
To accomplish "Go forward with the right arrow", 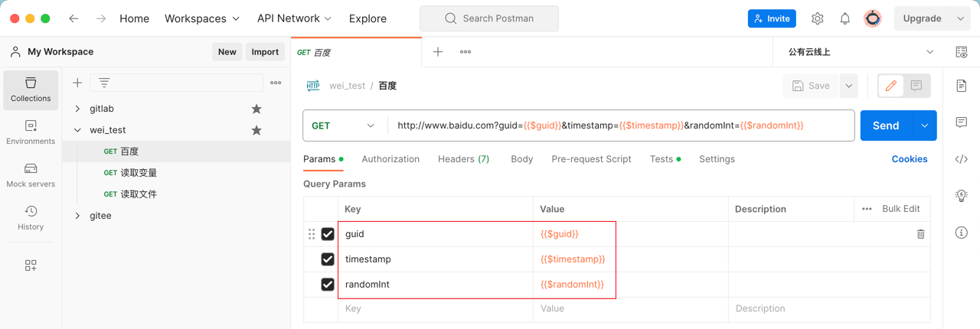I will click(x=101, y=18).
